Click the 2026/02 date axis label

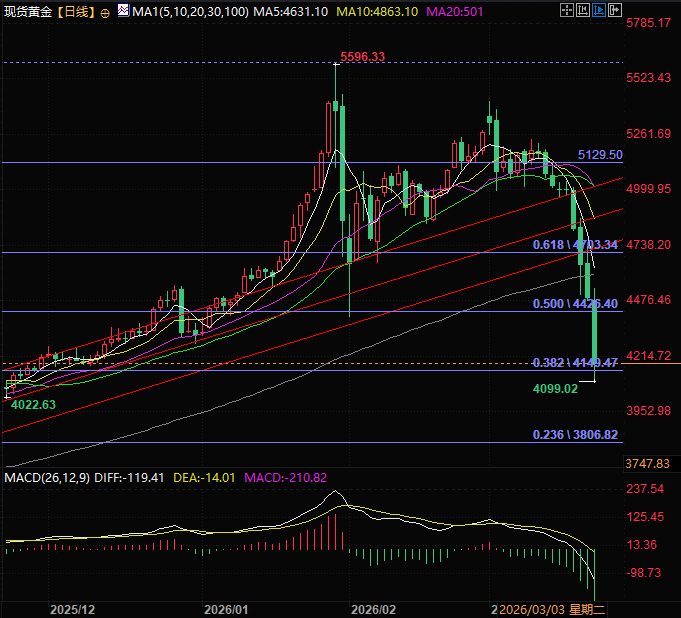point(374,610)
